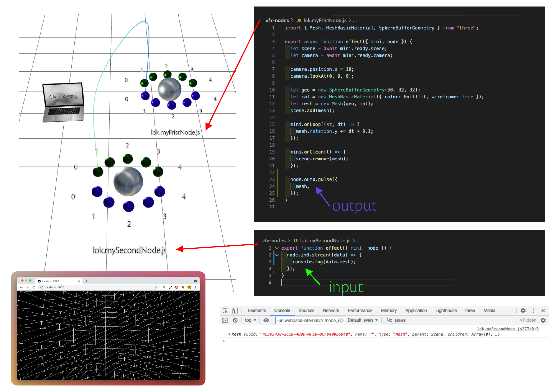Switch to the Network tab
Image resolution: width=552 pixels, height=392 pixels.
[331, 311]
